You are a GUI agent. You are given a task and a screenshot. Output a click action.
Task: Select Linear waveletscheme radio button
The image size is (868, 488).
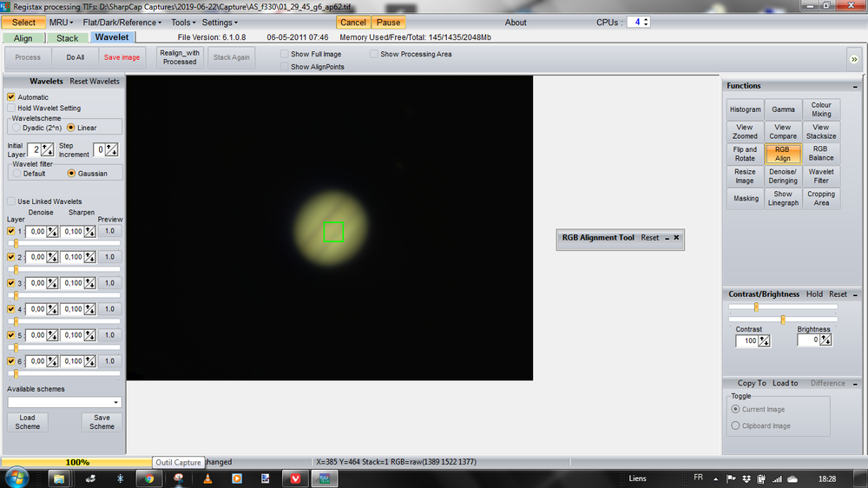pos(71,128)
